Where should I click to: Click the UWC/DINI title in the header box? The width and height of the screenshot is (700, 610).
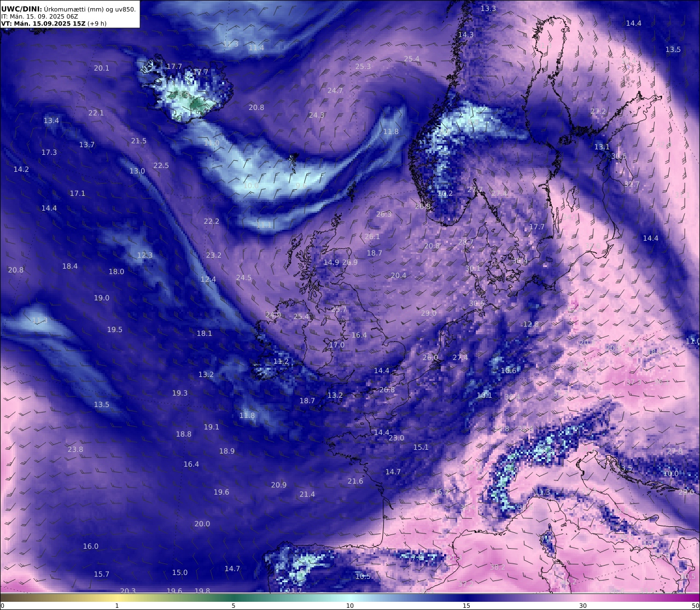pos(21,9)
